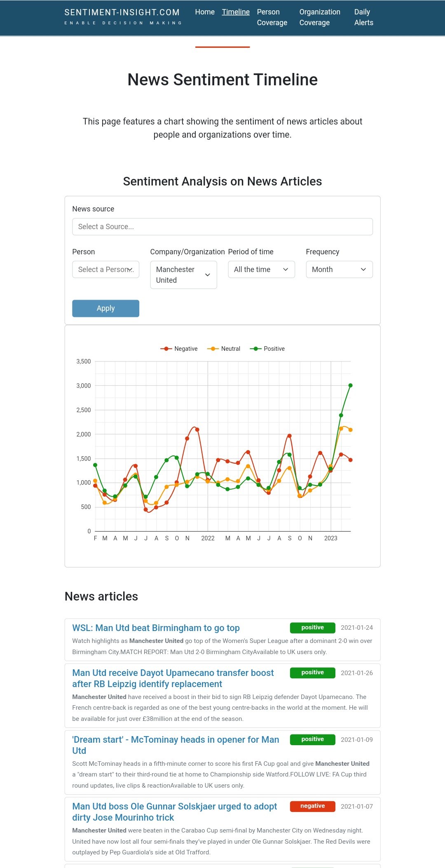Click the 2022 x-axis label

(208, 538)
